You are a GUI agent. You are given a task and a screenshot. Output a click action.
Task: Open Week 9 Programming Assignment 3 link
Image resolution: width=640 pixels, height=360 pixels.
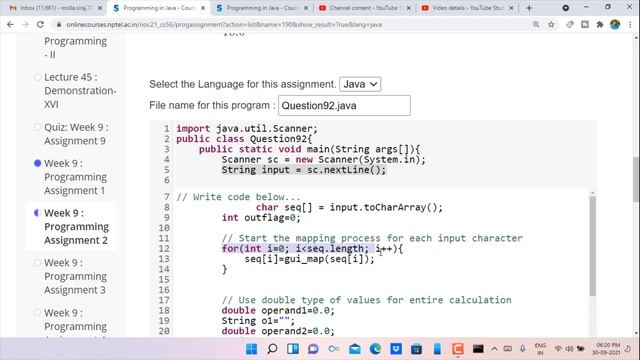pos(76,276)
